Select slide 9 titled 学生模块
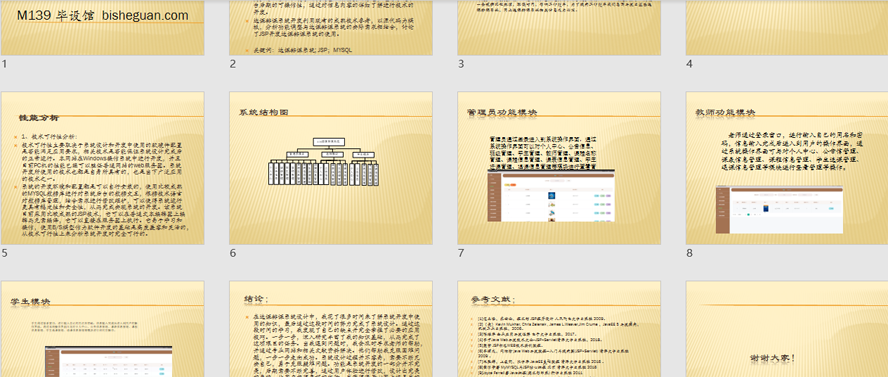 pyautogui.click(x=103, y=329)
